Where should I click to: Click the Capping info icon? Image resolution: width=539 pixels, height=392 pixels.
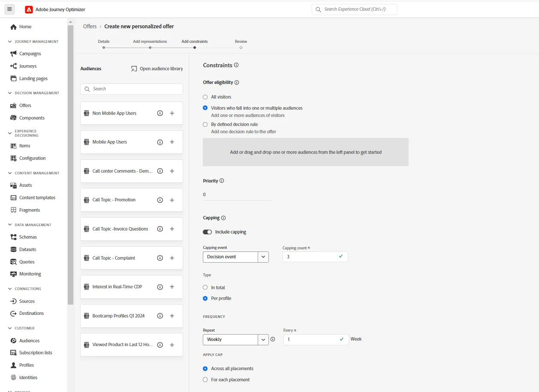[x=223, y=218]
